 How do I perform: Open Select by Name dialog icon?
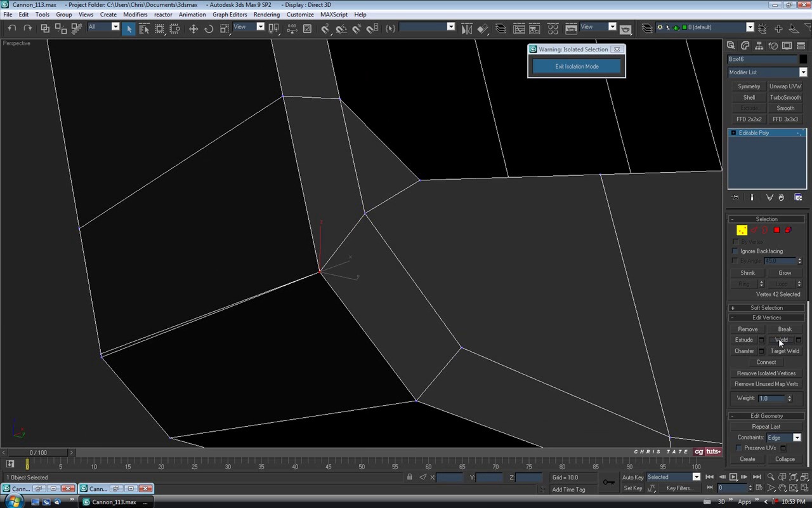(144, 29)
